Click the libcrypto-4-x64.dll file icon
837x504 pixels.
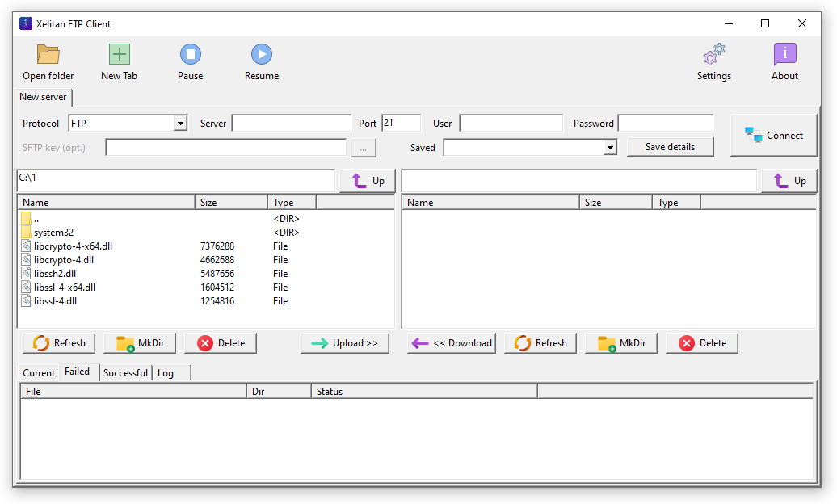point(26,246)
